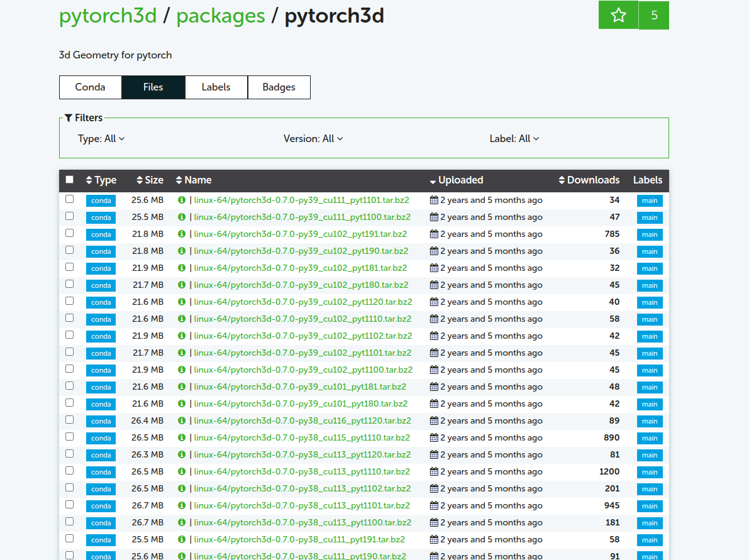Check the box for py39_cu111_pyt1100 file
749x560 pixels.
coord(70,216)
